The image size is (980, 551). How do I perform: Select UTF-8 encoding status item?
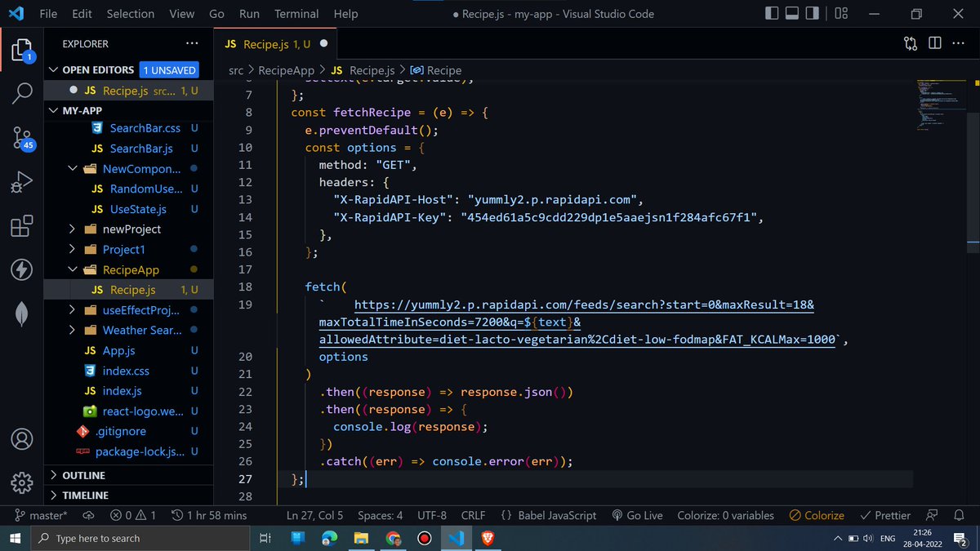[432, 515]
